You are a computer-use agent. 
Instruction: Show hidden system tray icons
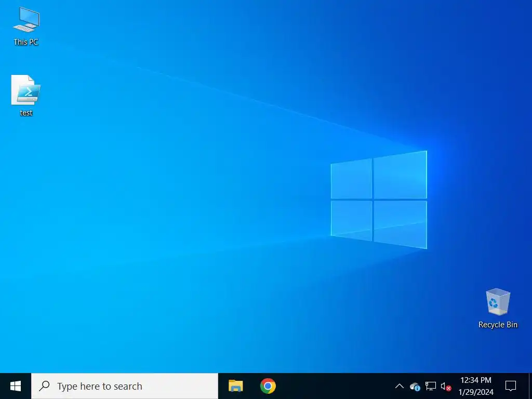point(400,386)
